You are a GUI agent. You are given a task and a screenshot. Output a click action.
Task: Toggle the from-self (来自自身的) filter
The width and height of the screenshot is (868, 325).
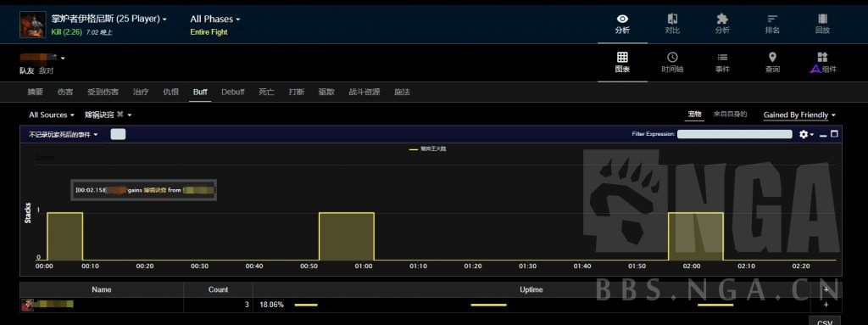pyautogui.click(x=730, y=115)
